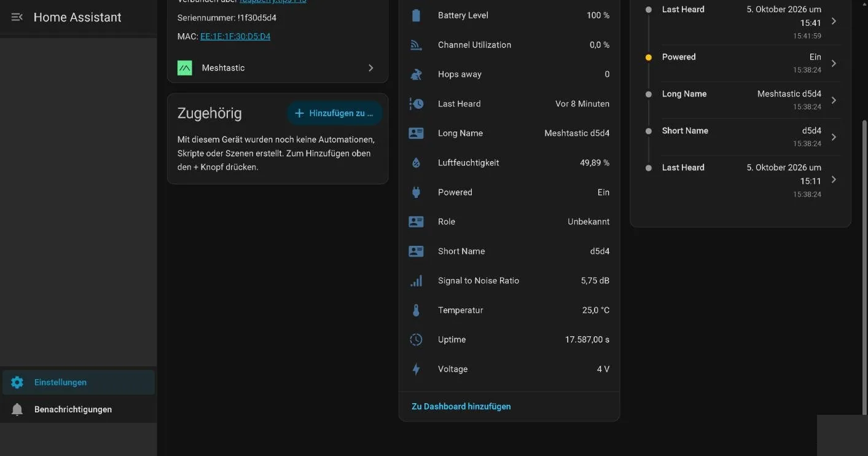Open details chevron for Powered logbook entry

pyautogui.click(x=834, y=63)
